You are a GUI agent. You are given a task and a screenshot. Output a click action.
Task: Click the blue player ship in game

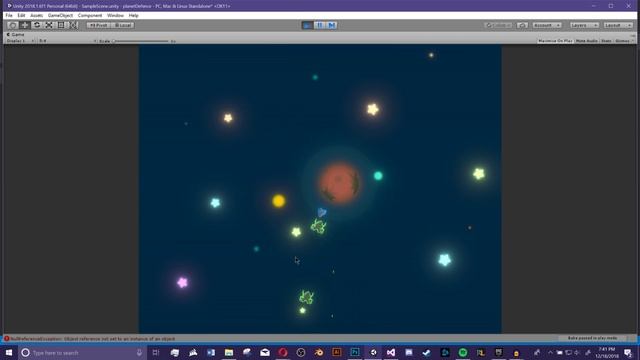click(x=322, y=212)
